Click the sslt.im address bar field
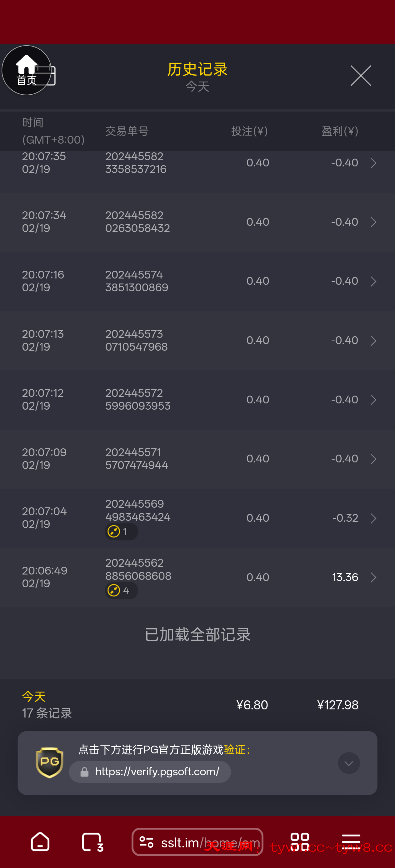This screenshot has width=395, height=868. 209,842
